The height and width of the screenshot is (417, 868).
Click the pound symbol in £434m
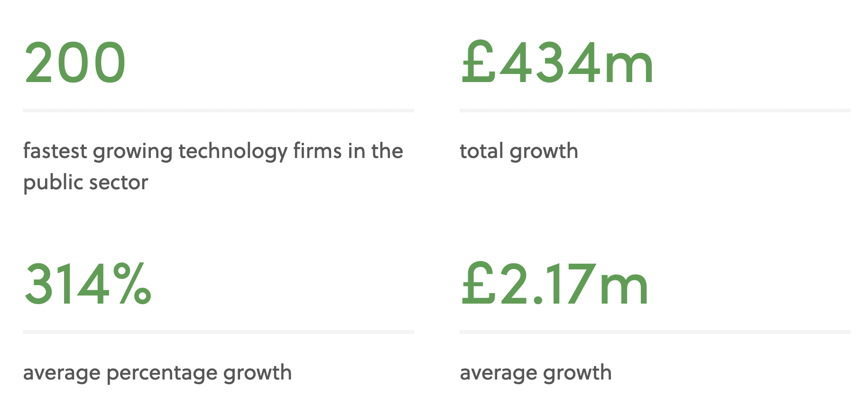point(478,62)
